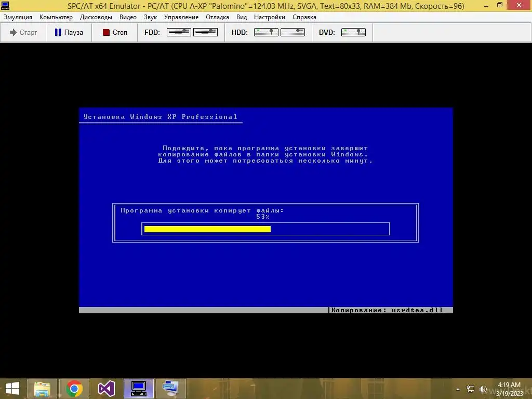Click the network tray icon

tap(471, 389)
